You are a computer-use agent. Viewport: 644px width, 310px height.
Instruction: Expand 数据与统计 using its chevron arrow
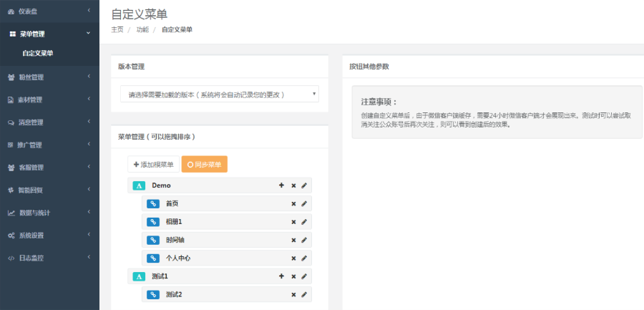click(89, 212)
